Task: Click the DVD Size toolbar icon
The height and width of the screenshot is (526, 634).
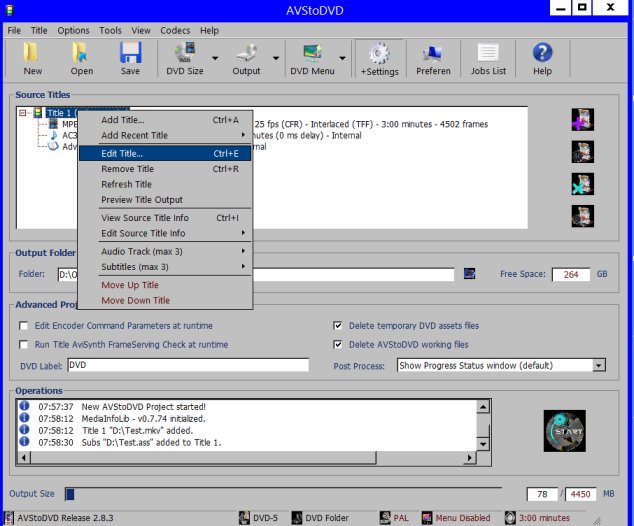Action: pyautogui.click(x=185, y=53)
